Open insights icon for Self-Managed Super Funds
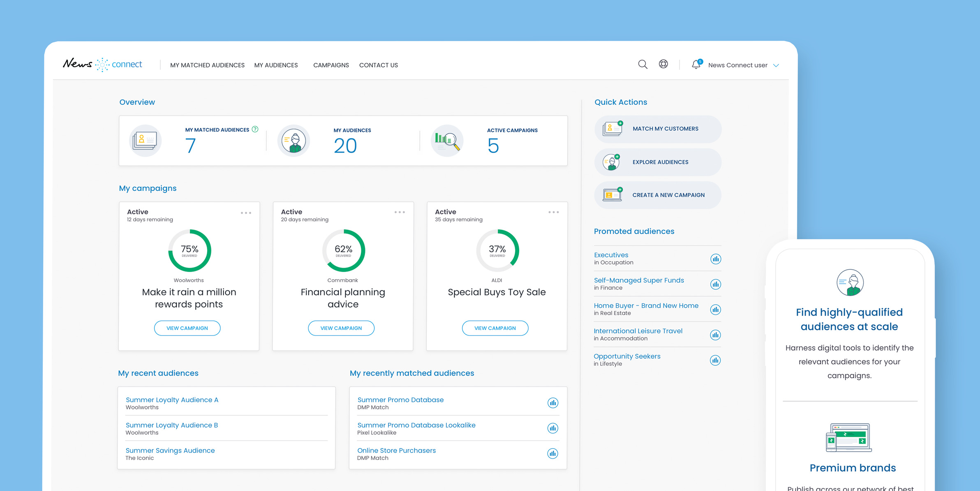 point(715,284)
